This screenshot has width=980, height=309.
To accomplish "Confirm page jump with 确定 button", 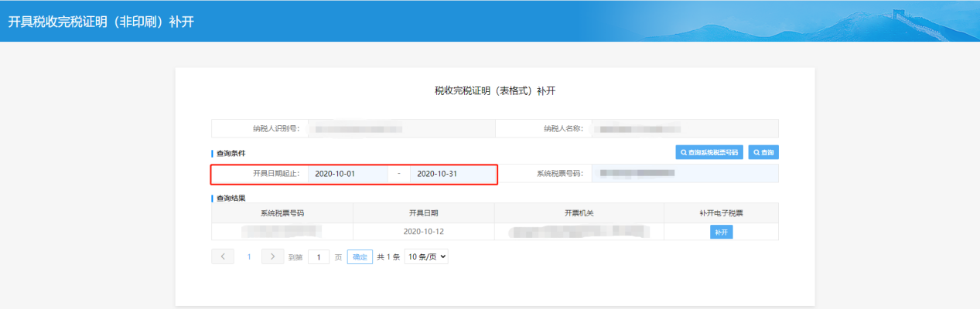I will pyautogui.click(x=360, y=257).
